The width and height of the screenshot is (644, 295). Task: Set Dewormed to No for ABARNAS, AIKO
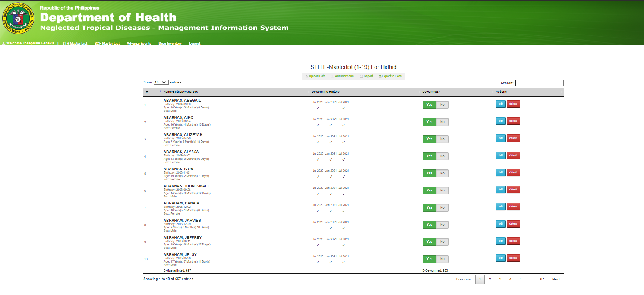click(442, 122)
